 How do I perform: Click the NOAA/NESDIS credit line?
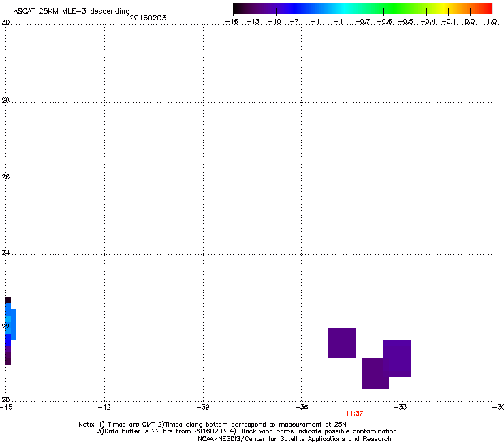pyautogui.click(x=294, y=438)
